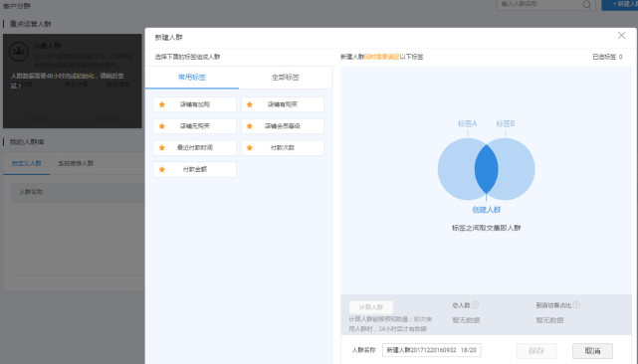This screenshot has height=364, width=638.
Task: Switch to the 全部标签 tab
Action: 286,78
